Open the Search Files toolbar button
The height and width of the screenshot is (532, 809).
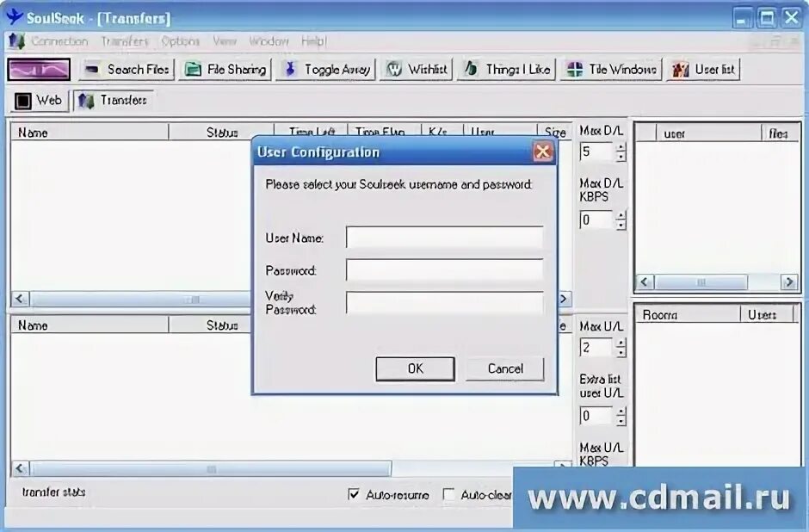click(x=127, y=69)
